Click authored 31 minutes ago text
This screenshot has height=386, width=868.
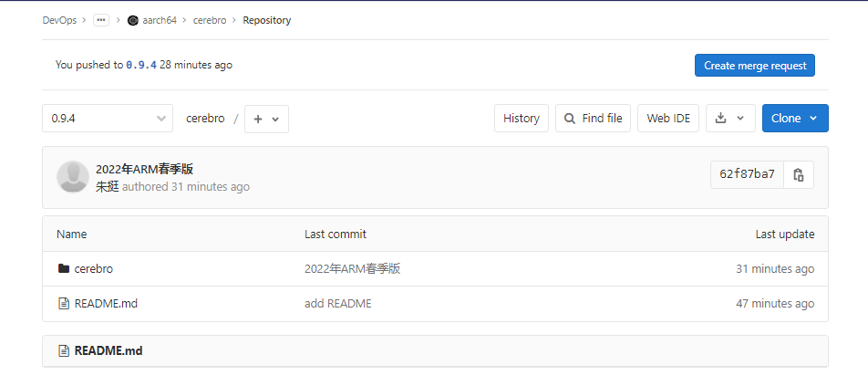pyautogui.click(x=186, y=187)
